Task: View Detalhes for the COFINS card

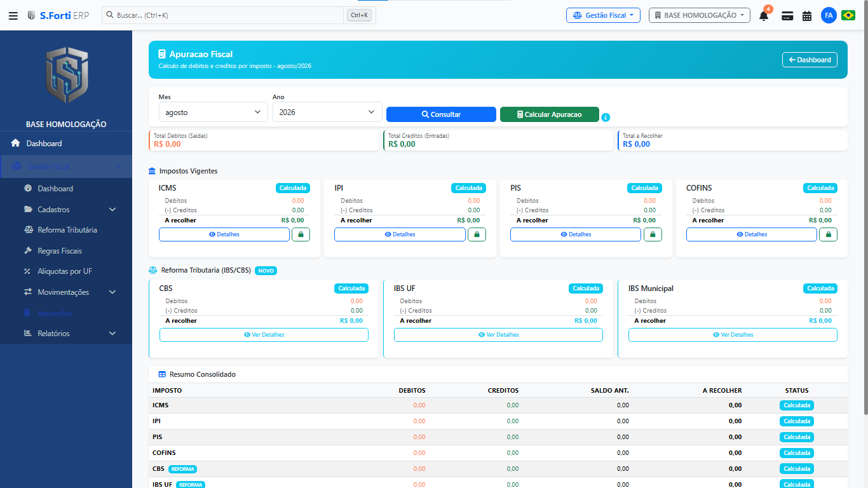Action: pyautogui.click(x=752, y=234)
